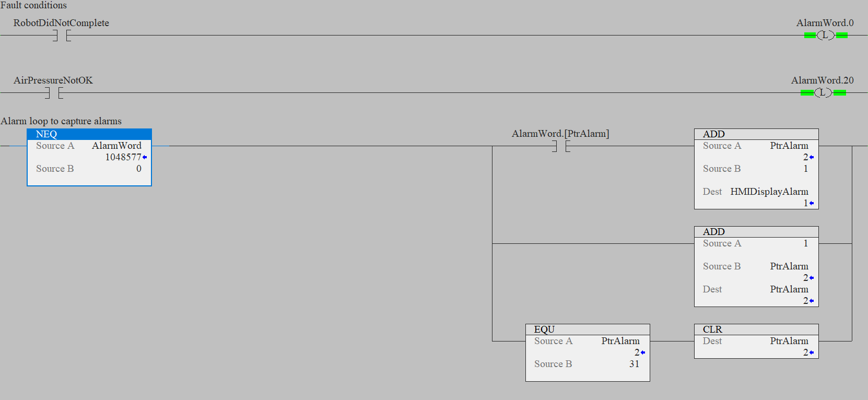Click the RobotDidNotComplete tag label
The height and width of the screenshot is (400, 868).
coord(61,23)
